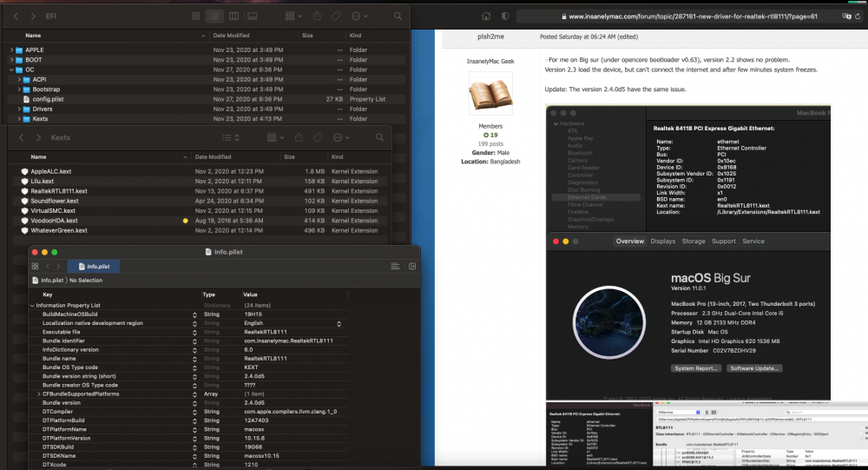This screenshot has width=868, height=470.
Task: Switch EFI window to list view
Action: pos(214,17)
